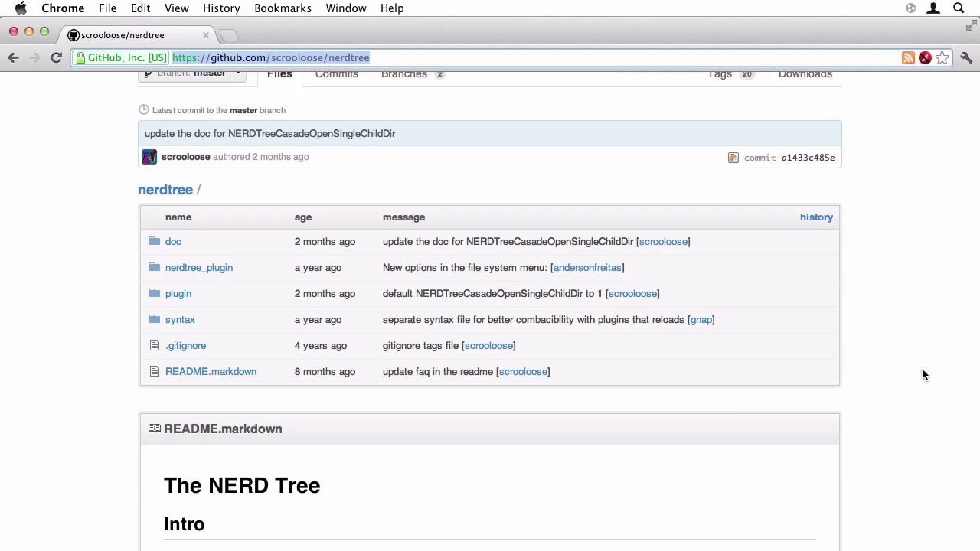Click the 'message' column header
This screenshot has width=980, height=551.
point(403,217)
